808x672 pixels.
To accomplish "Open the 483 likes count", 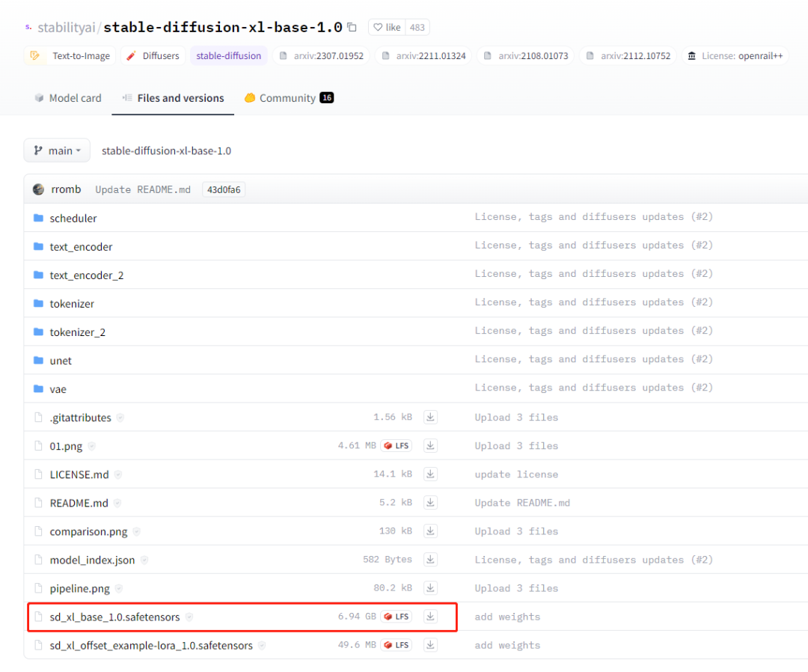I will coord(417,27).
